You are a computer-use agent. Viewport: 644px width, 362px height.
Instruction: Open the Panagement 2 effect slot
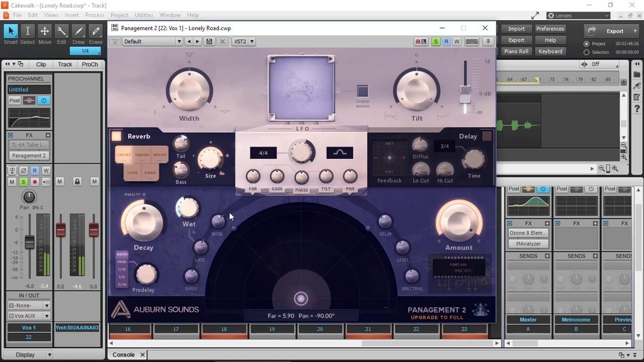(x=29, y=155)
